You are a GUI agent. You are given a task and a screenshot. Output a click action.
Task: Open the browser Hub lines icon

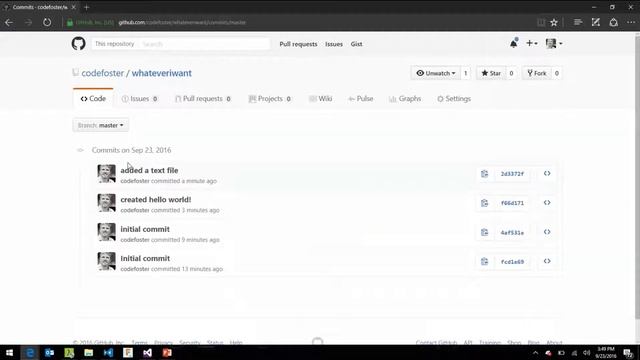click(x=578, y=22)
